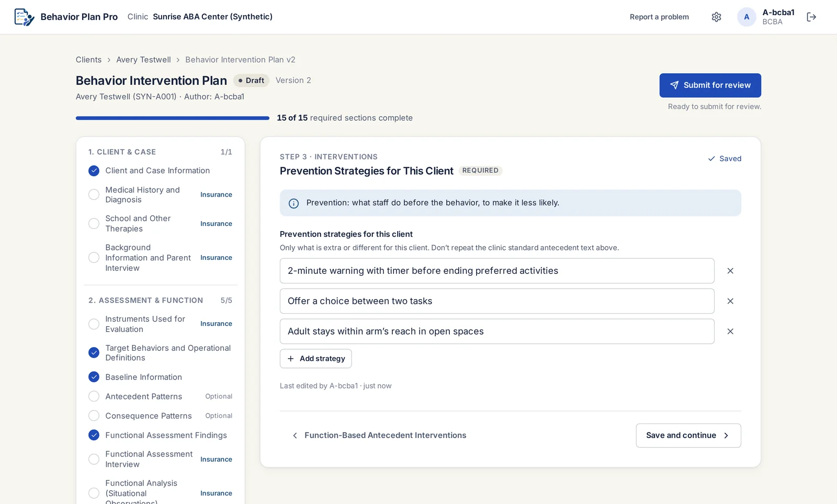Toggle the Baseline Information checkmark
This screenshot has width=837, height=504.
pos(94,377)
